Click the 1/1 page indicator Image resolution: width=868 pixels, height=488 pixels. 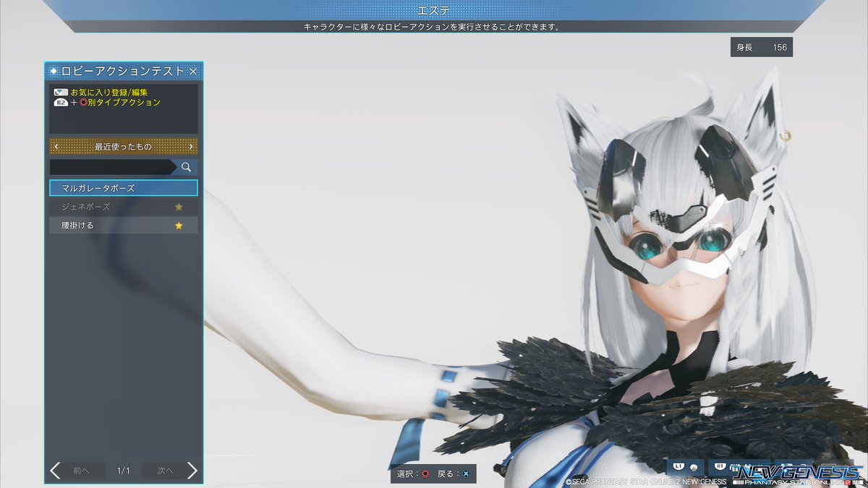(124, 471)
